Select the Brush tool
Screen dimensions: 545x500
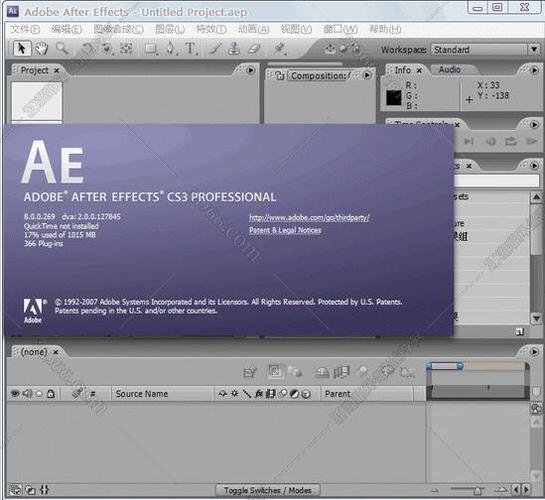coord(215,48)
